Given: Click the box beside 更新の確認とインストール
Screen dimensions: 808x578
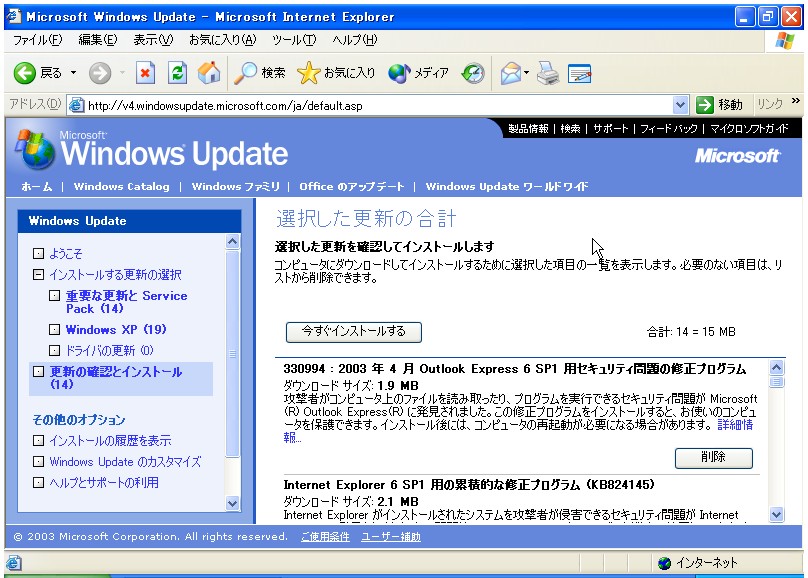Looking at the screenshot, I should pyautogui.click(x=38, y=371).
